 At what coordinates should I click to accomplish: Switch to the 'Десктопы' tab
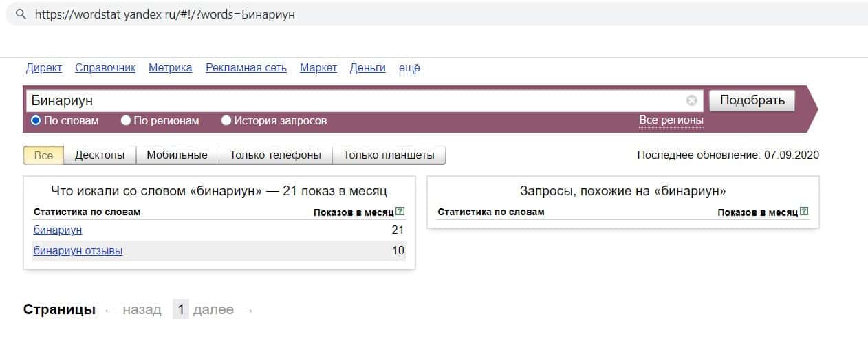[x=100, y=155]
